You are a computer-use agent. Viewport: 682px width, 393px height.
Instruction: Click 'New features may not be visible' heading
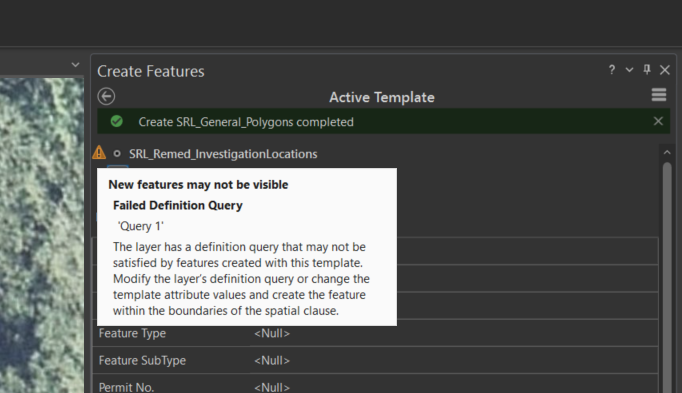(x=198, y=185)
